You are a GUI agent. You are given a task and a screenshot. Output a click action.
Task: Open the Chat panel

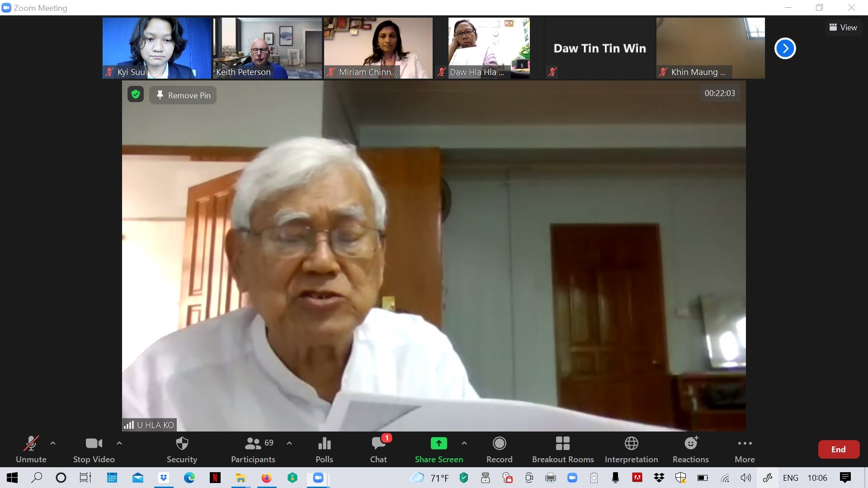click(379, 449)
